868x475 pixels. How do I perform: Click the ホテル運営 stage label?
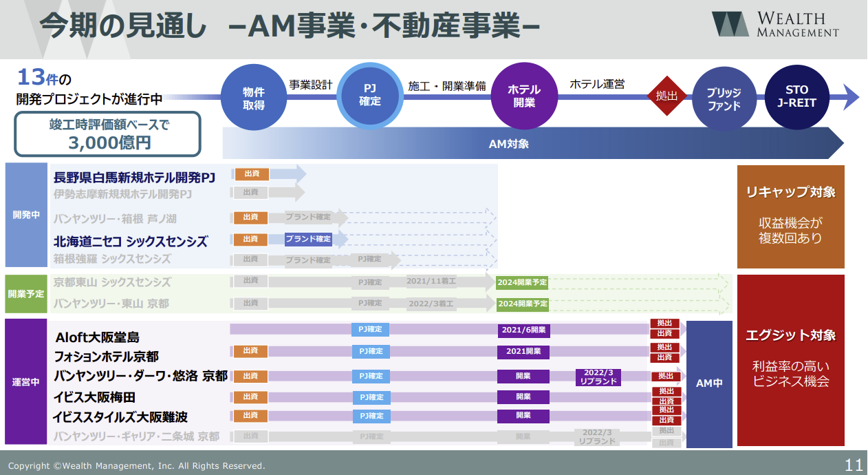pyautogui.click(x=597, y=85)
